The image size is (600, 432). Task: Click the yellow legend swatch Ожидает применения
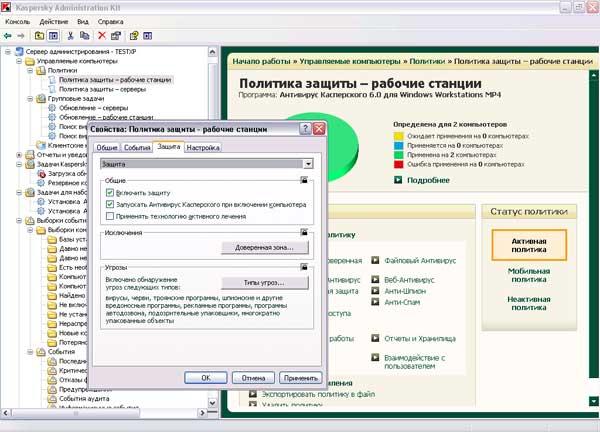click(x=399, y=136)
